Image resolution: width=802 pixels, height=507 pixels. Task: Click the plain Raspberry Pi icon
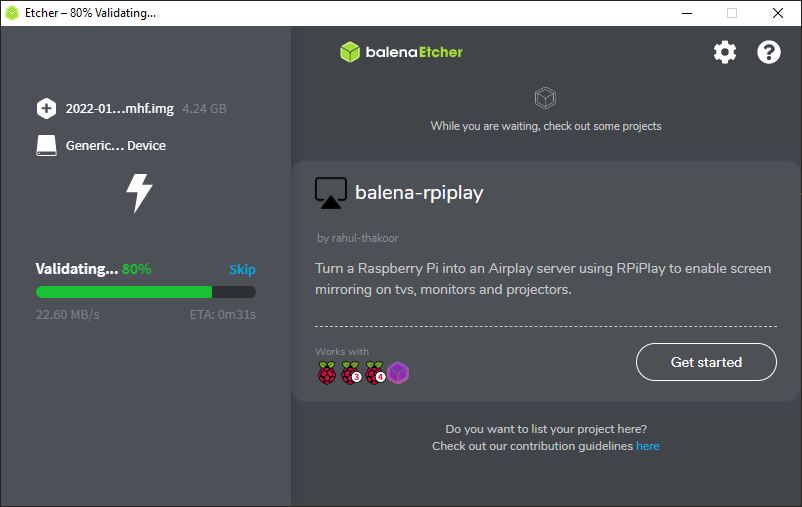(327, 372)
